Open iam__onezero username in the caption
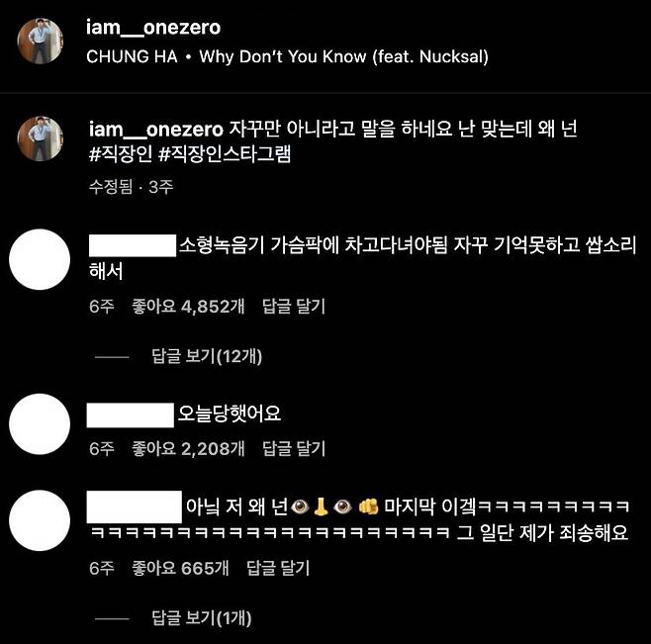 click(156, 130)
